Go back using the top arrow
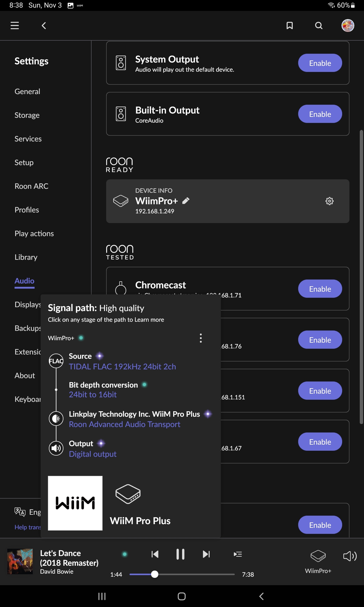Viewport: 364px width, 607px height. click(44, 25)
